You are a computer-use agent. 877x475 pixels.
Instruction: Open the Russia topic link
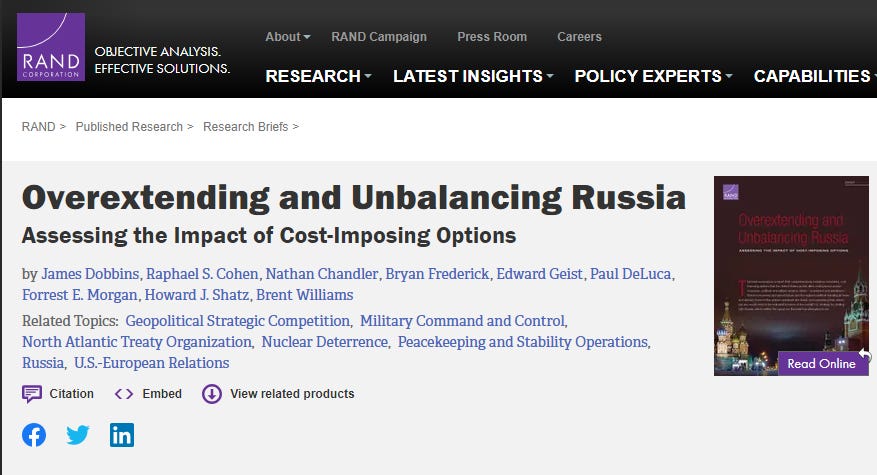(x=43, y=363)
